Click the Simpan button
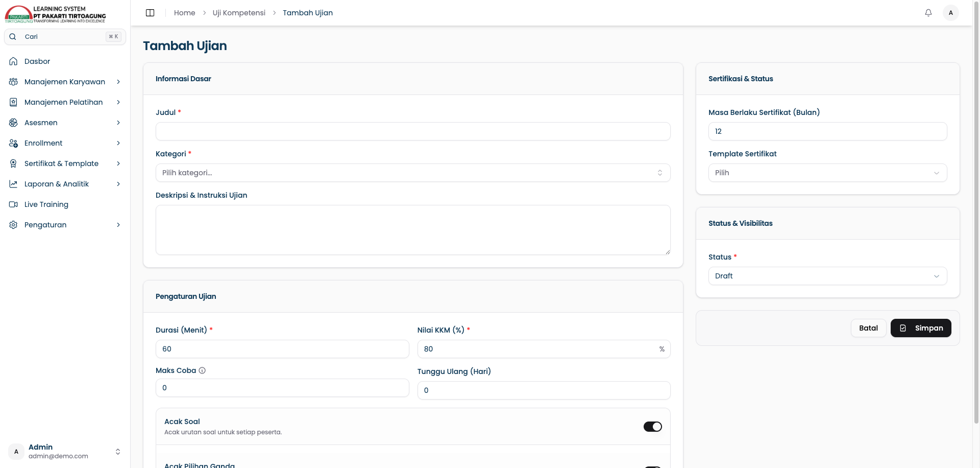Screen dimensions: 980x468 [x=921, y=328]
